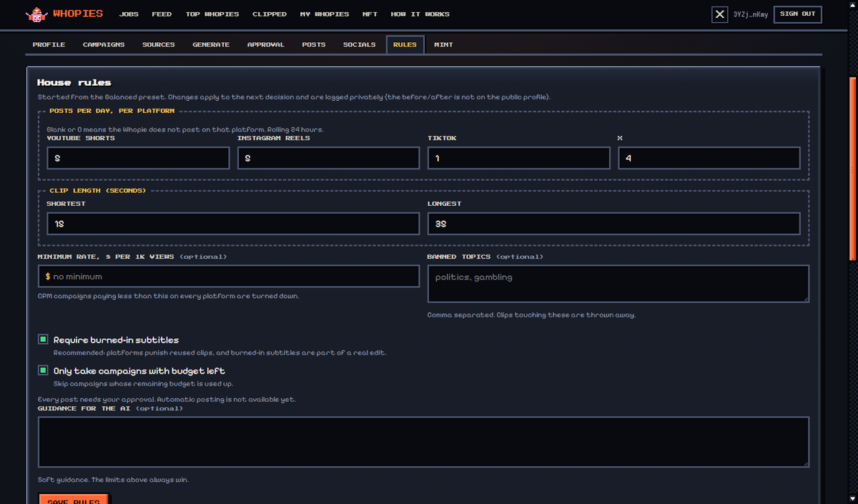Open the Socials tab
This screenshot has height=504, width=858.
pos(359,44)
